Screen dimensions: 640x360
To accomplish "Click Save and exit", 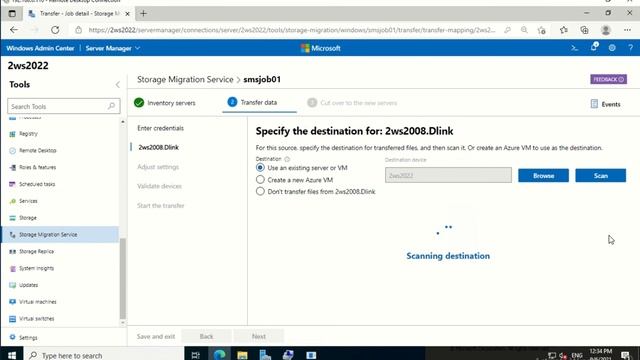I will pyautogui.click(x=156, y=336).
